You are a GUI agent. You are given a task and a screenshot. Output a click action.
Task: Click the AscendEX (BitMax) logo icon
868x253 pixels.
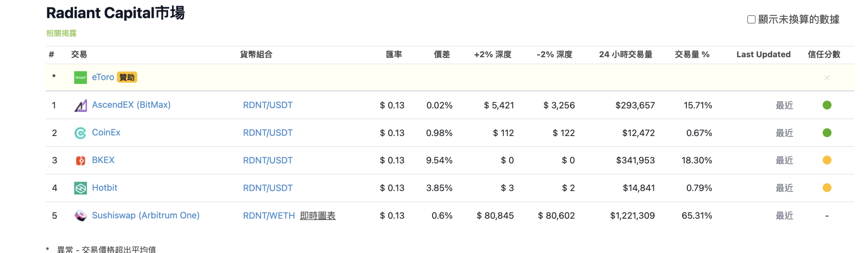[x=80, y=105]
